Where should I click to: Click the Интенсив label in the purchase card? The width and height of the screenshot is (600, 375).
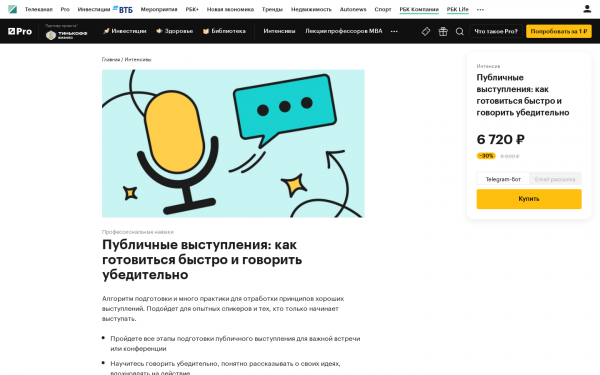tap(488, 66)
